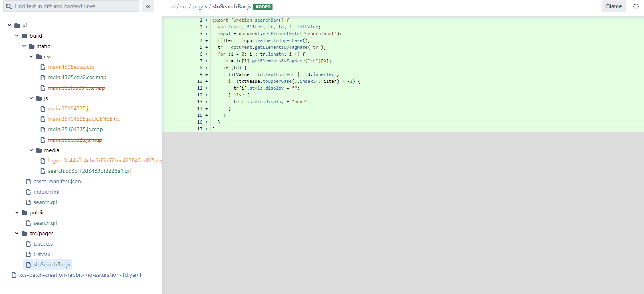Select List.tsx file

(x=42, y=254)
